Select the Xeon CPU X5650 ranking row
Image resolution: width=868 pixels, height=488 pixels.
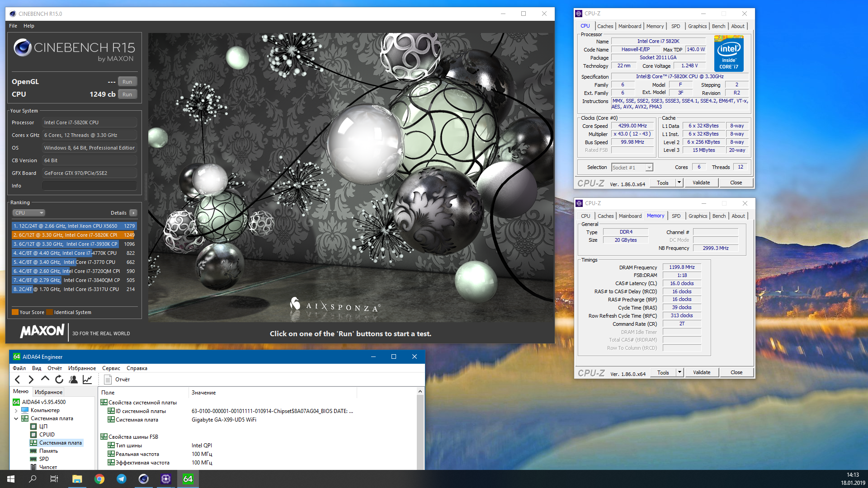tap(74, 226)
